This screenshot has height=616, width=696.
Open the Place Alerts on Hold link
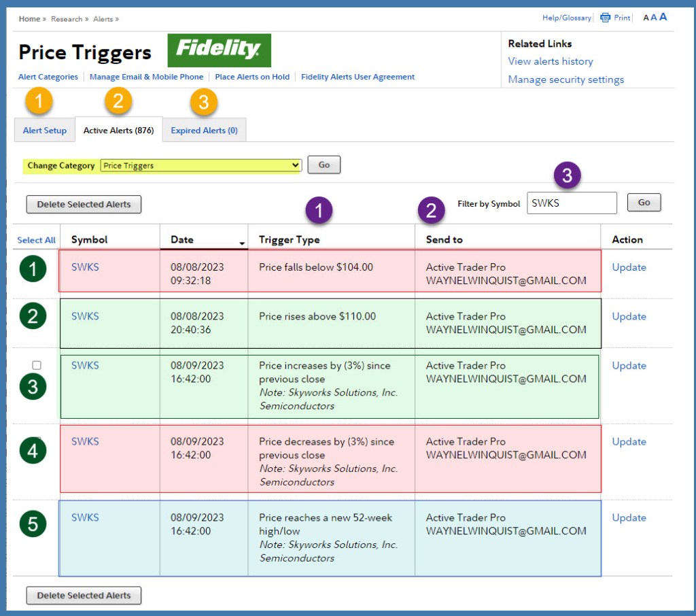click(x=252, y=77)
